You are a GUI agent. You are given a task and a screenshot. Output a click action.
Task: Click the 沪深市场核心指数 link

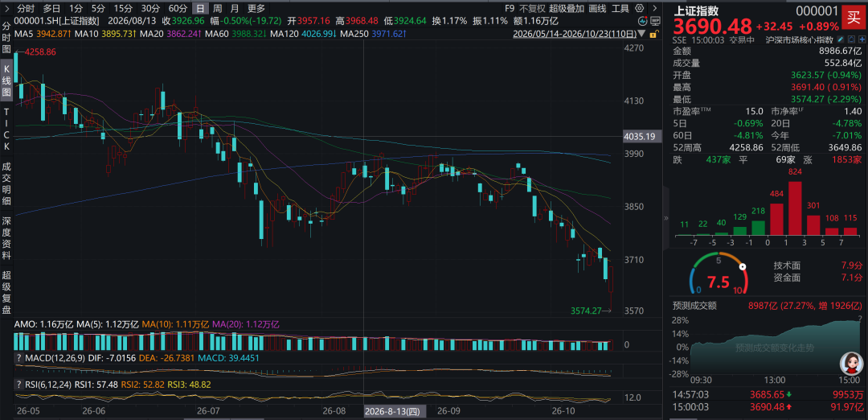click(x=800, y=40)
